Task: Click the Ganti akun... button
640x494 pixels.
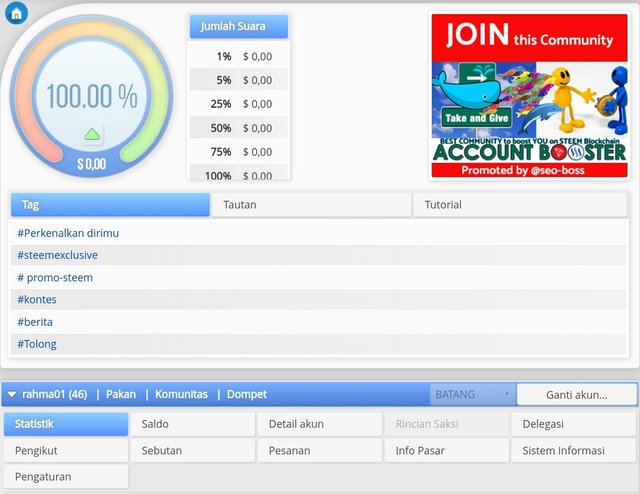Action: 576,395
